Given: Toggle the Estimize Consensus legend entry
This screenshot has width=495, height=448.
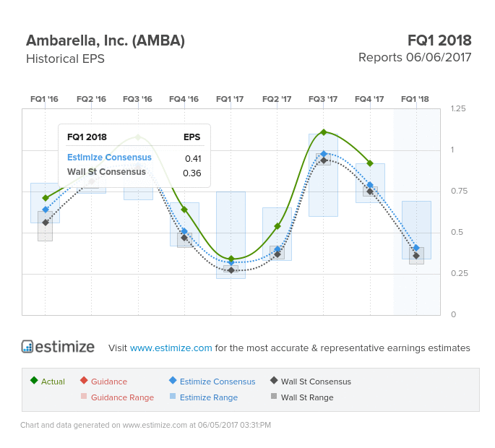Looking at the screenshot, I should (x=212, y=382).
